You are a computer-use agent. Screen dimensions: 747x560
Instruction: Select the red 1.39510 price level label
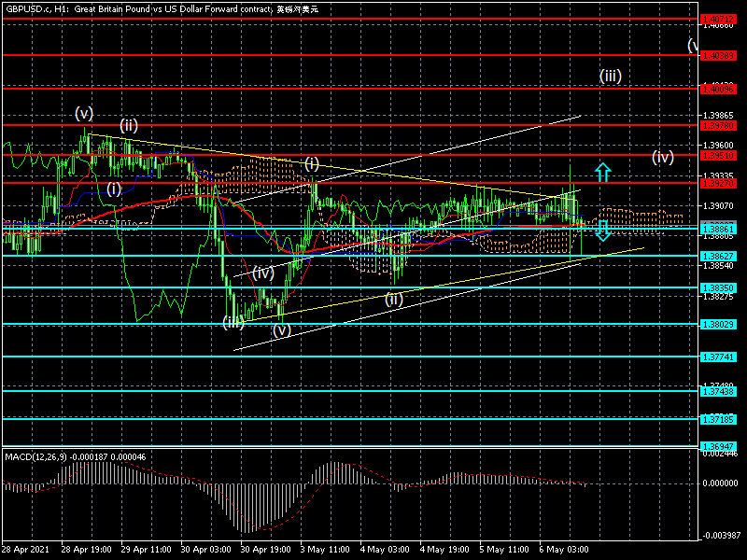[x=718, y=156]
